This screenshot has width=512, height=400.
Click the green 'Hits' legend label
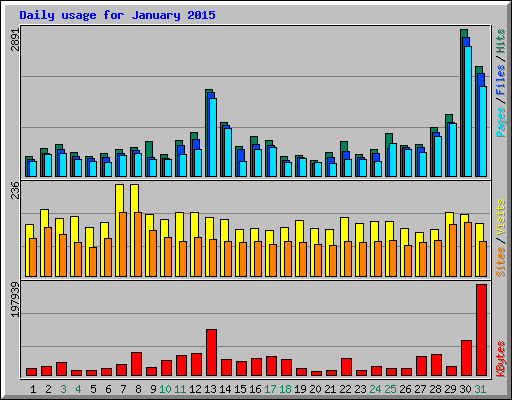click(501, 41)
